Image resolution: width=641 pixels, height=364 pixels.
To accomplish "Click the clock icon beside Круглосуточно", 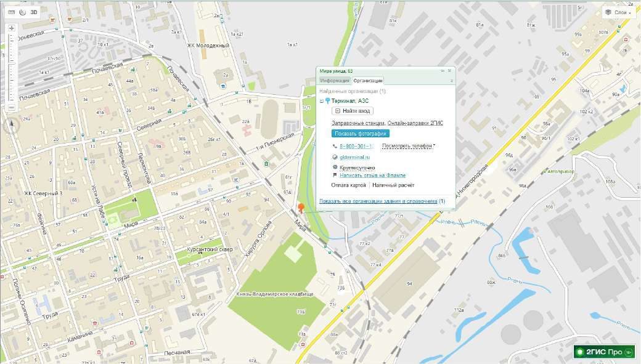I will click(x=335, y=168).
